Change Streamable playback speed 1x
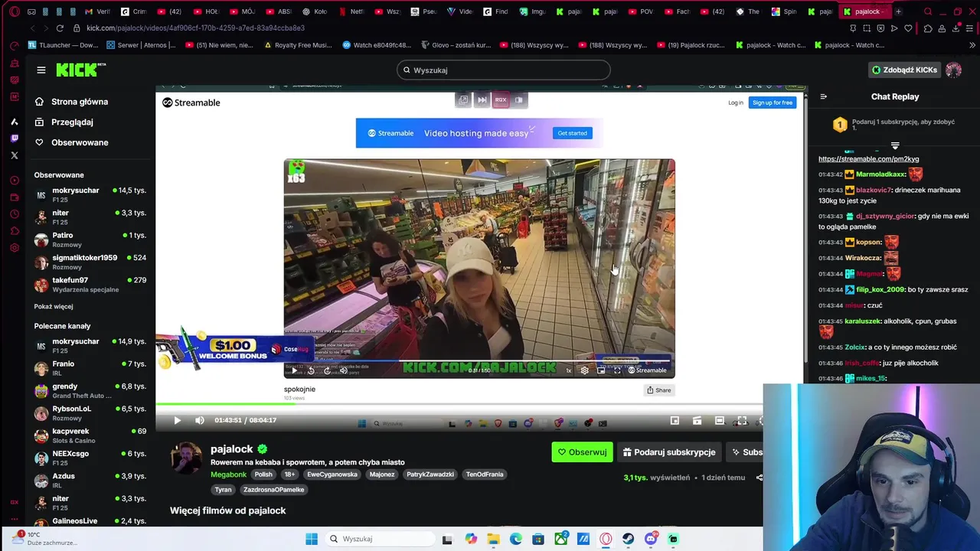The width and height of the screenshot is (980, 551). tap(569, 370)
